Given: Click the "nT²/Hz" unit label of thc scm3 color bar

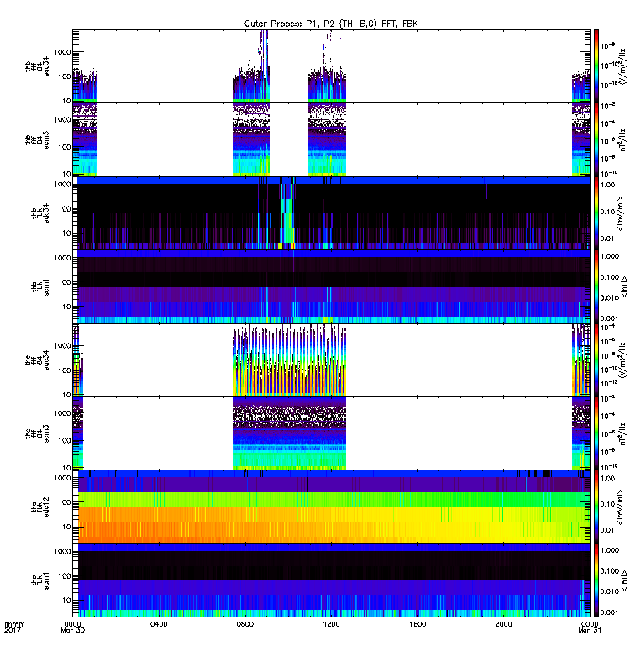Looking at the screenshot, I should coord(623,433).
